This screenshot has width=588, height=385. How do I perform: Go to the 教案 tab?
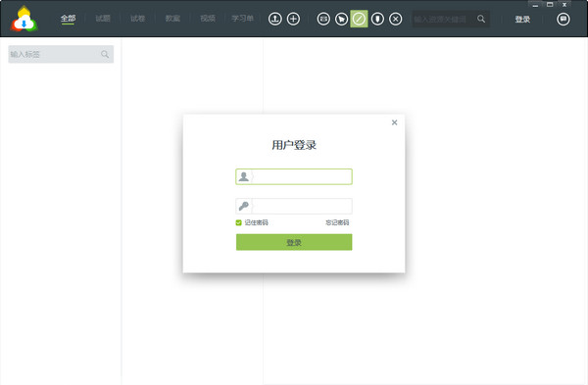(x=172, y=19)
